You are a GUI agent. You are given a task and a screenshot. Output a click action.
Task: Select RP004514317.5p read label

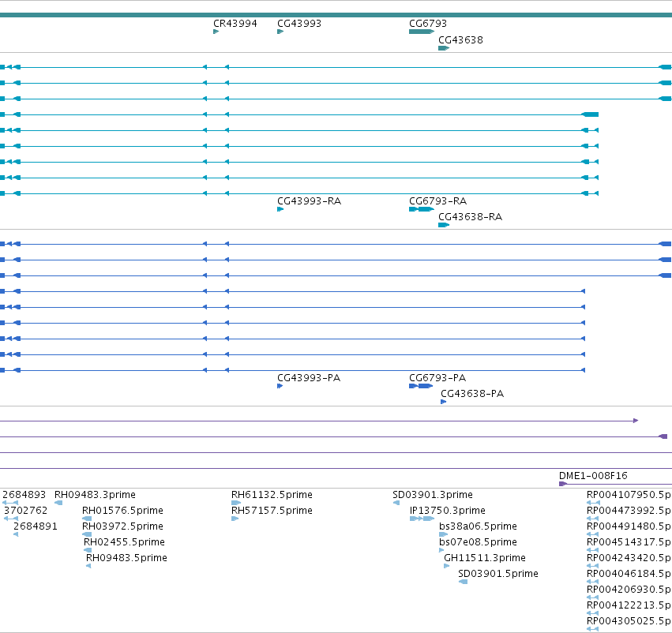tap(629, 543)
